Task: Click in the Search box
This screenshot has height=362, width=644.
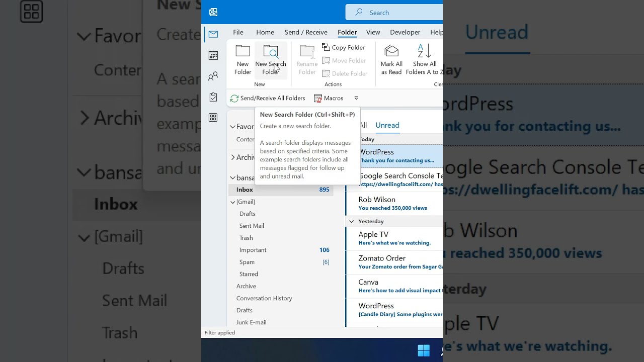Action: tap(394, 13)
